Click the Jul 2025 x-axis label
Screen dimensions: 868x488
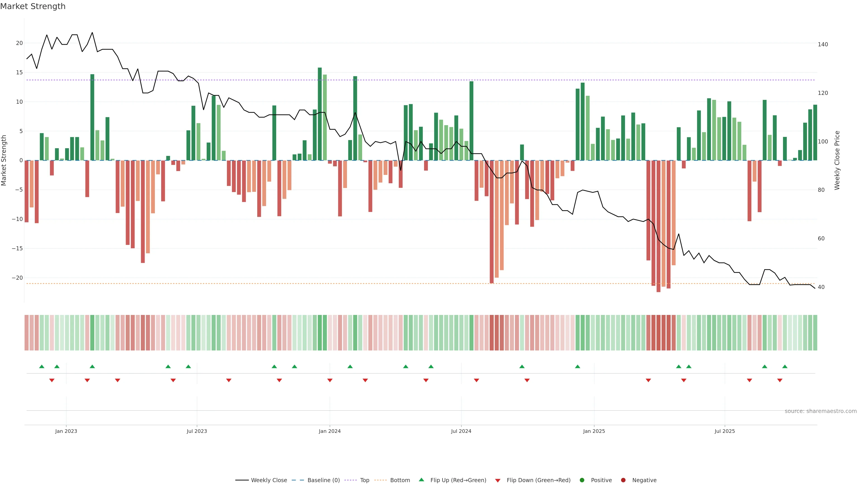coord(724,431)
